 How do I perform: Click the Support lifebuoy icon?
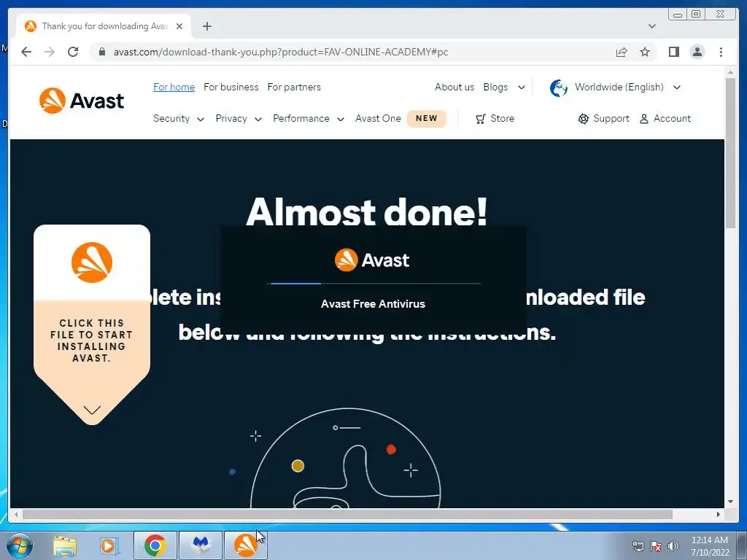click(583, 119)
